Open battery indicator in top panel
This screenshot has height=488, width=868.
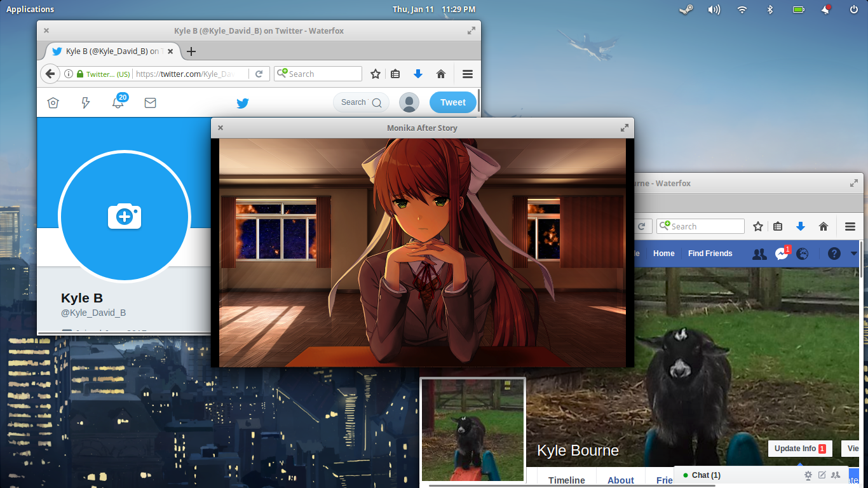point(798,10)
